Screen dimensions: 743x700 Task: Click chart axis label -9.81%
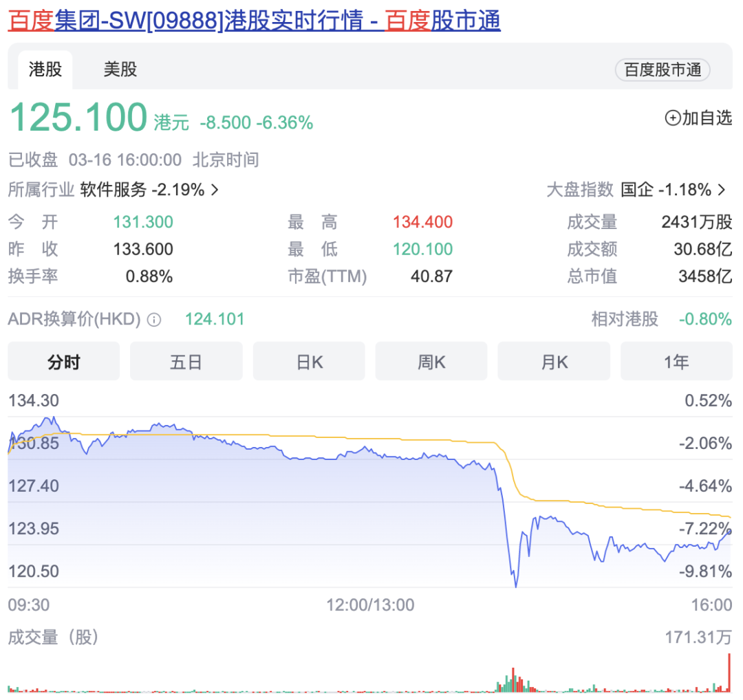pyautogui.click(x=706, y=571)
